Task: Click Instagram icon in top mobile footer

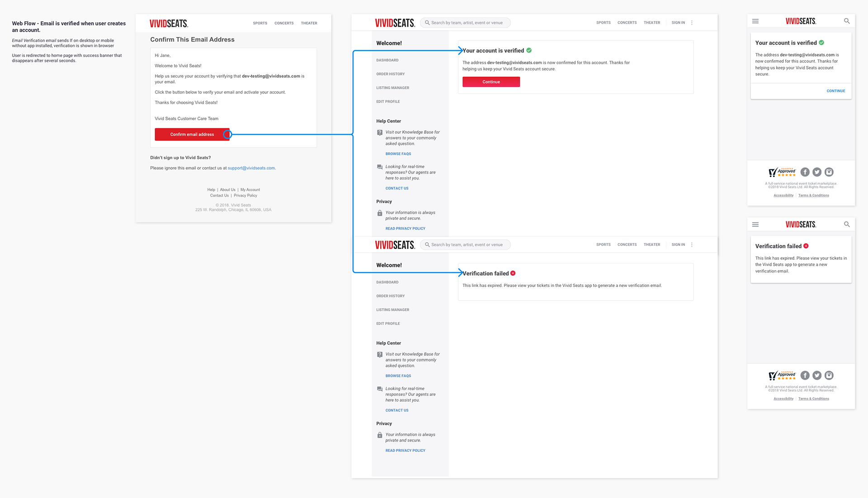Action: tap(829, 172)
